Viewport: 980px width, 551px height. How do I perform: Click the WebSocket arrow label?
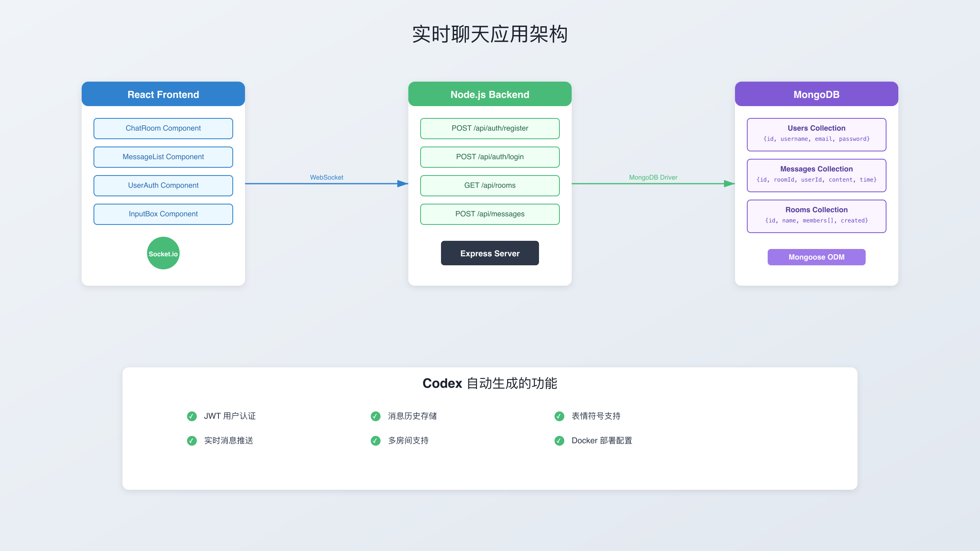click(x=327, y=178)
